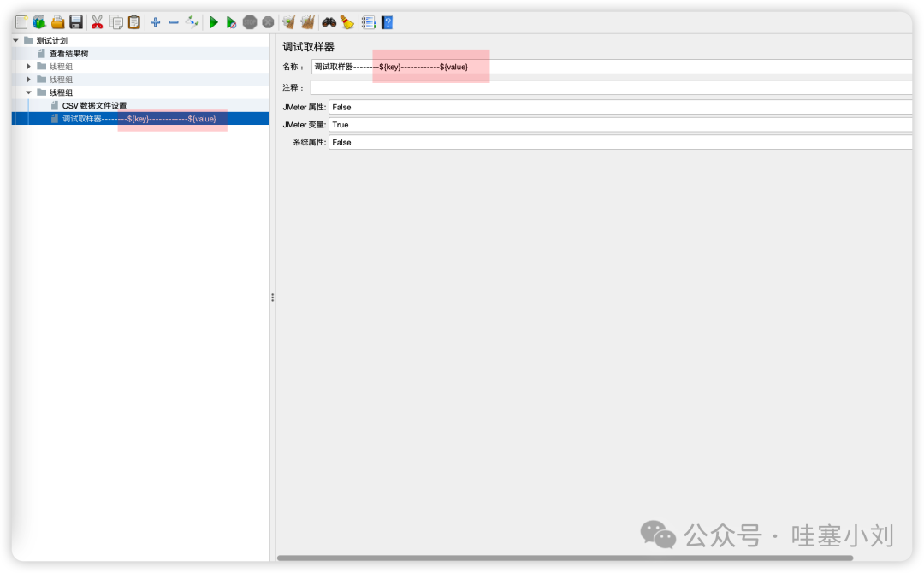
Task: Toggle element enabled state icon
Action: pyautogui.click(x=192, y=22)
